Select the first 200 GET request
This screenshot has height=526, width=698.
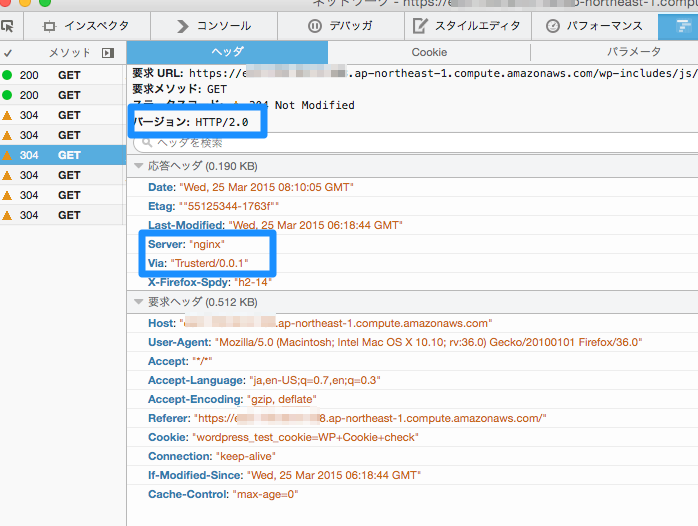tap(63, 75)
